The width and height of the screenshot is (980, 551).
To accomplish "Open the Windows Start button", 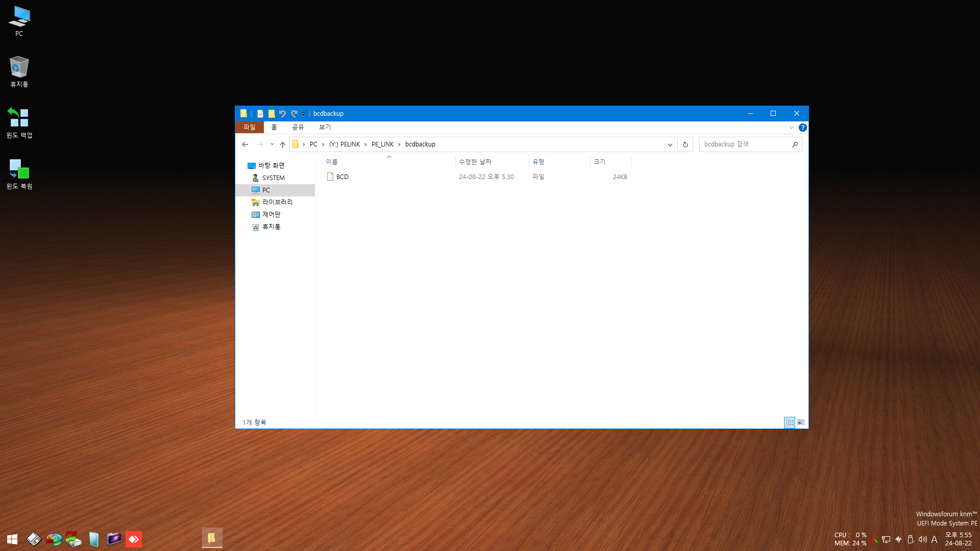I will [12, 539].
